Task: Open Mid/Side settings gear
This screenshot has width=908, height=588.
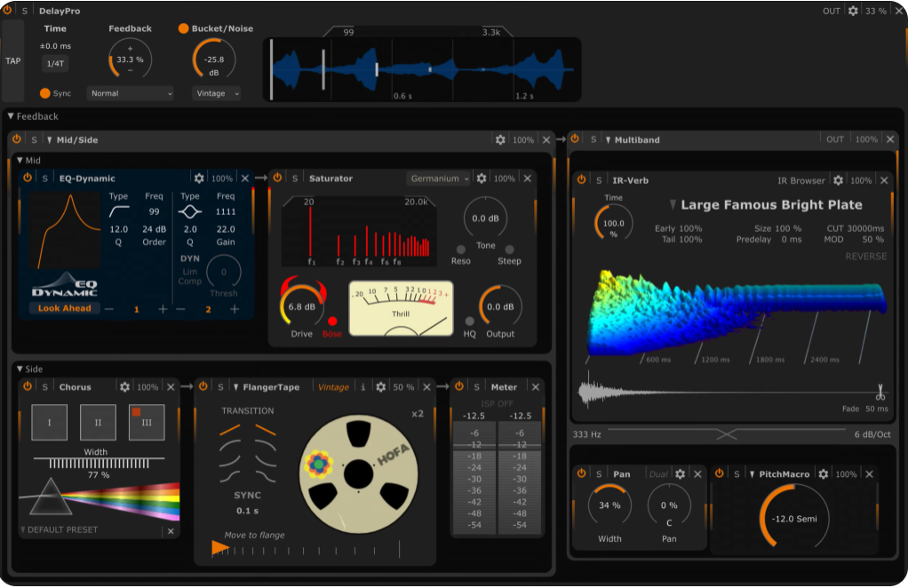Action: pyautogui.click(x=500, y=139)
